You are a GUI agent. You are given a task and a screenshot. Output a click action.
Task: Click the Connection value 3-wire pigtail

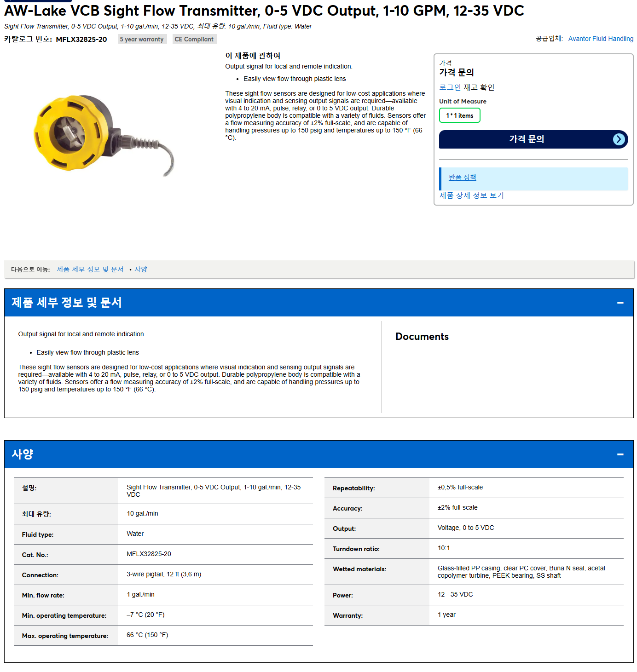(x=164, y=574)
